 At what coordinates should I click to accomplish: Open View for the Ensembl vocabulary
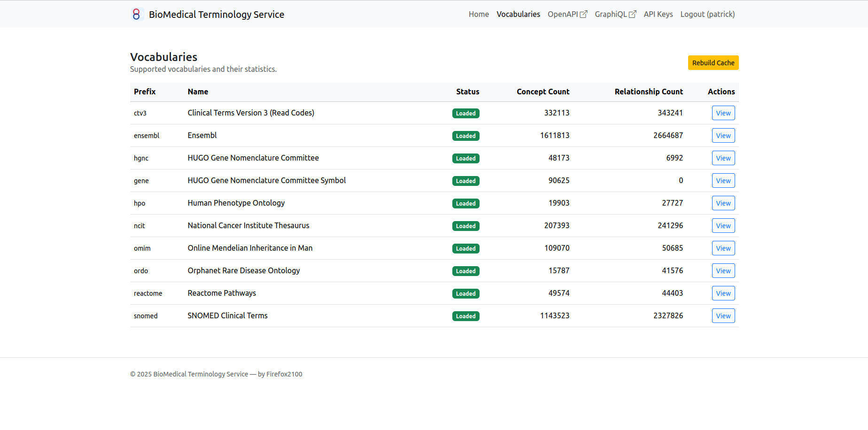coord(723,136)
